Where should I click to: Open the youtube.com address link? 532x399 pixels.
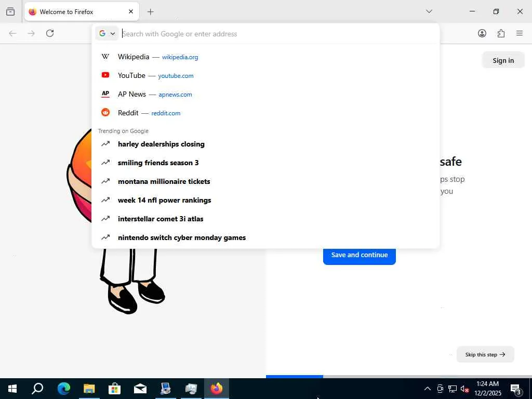click(176, 76)
